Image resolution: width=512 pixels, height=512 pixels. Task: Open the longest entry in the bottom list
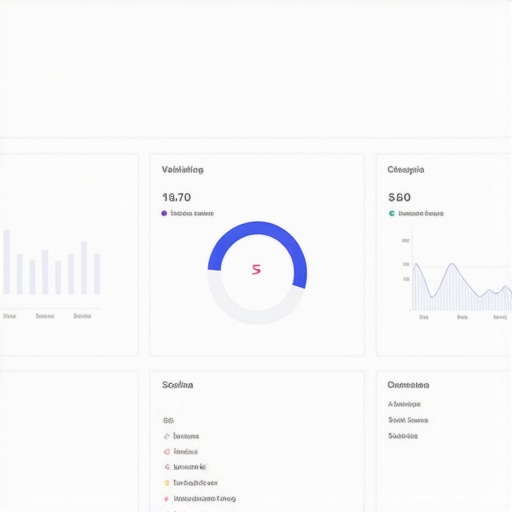point(205,499)
